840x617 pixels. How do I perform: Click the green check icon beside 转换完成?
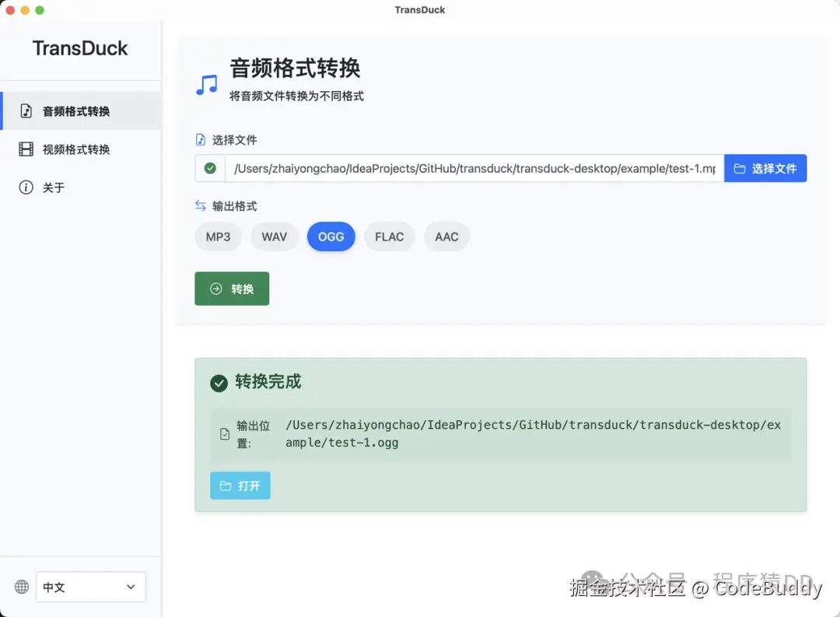[219, 384]
